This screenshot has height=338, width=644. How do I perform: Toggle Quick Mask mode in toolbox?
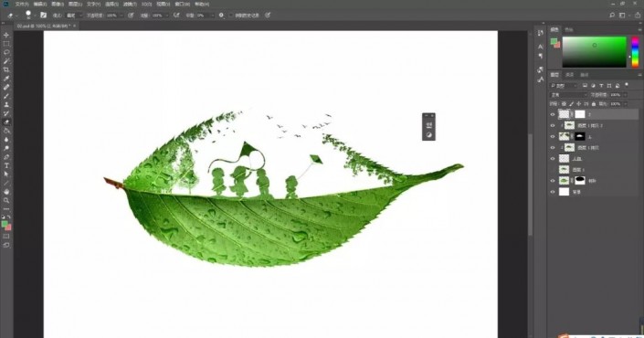click(x=6, y=237)
